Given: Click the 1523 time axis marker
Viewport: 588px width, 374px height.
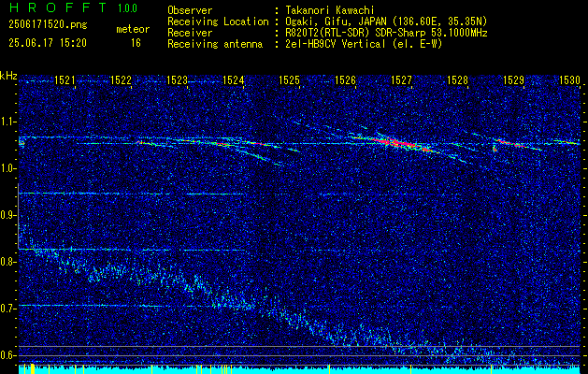Looking at the screenshot, I should pos(177,79).
